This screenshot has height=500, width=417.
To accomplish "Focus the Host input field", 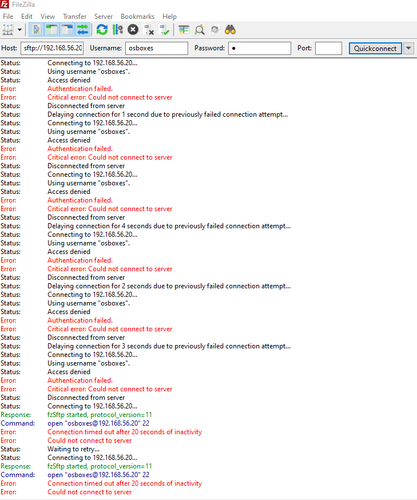I will coord(52,48).
